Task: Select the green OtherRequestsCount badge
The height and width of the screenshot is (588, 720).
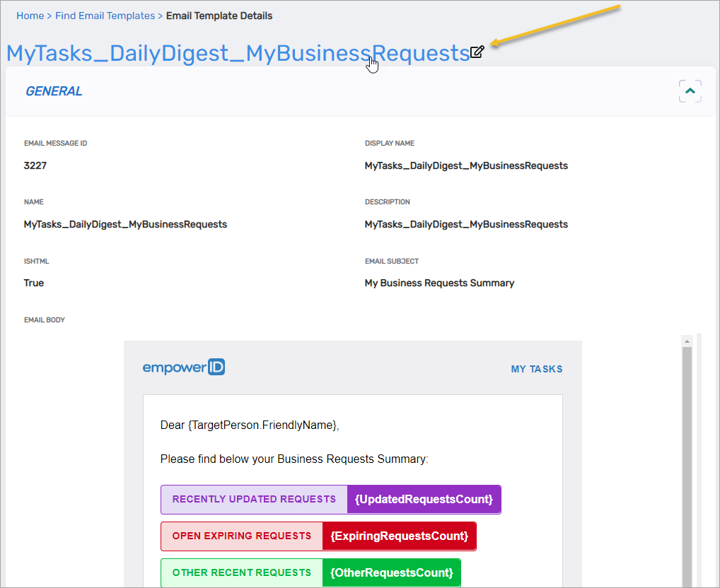Action: 390,572
